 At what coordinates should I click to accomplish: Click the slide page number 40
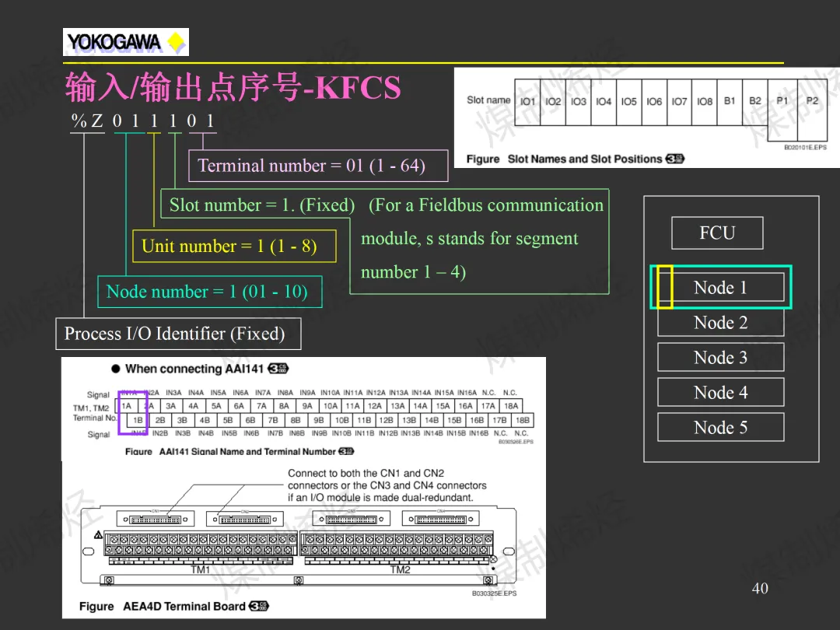click(760, 588)
